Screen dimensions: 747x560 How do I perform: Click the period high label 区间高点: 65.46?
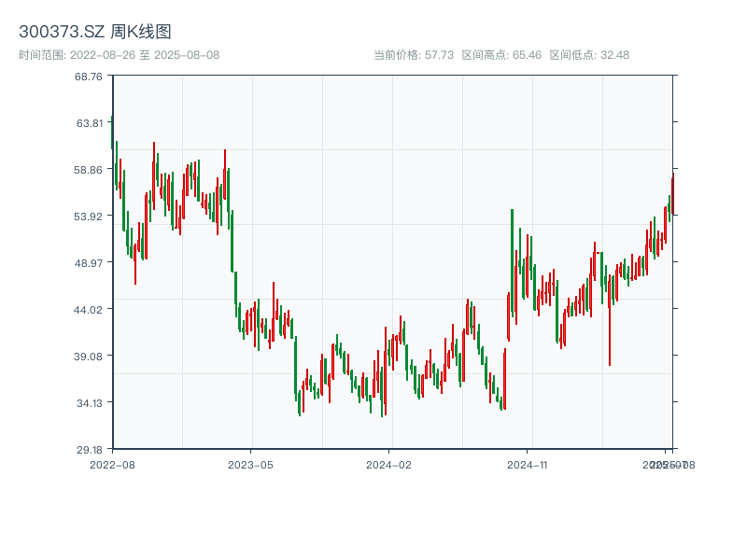coord(501,55)
